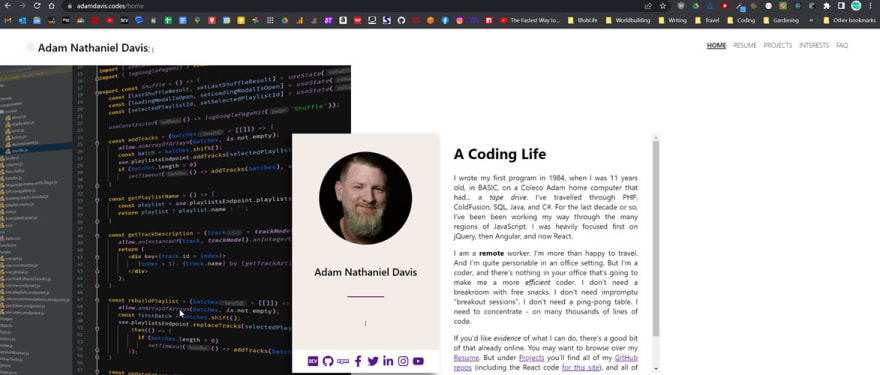
Task: Click the profile photo on card
Action: (x=365, y=198)
